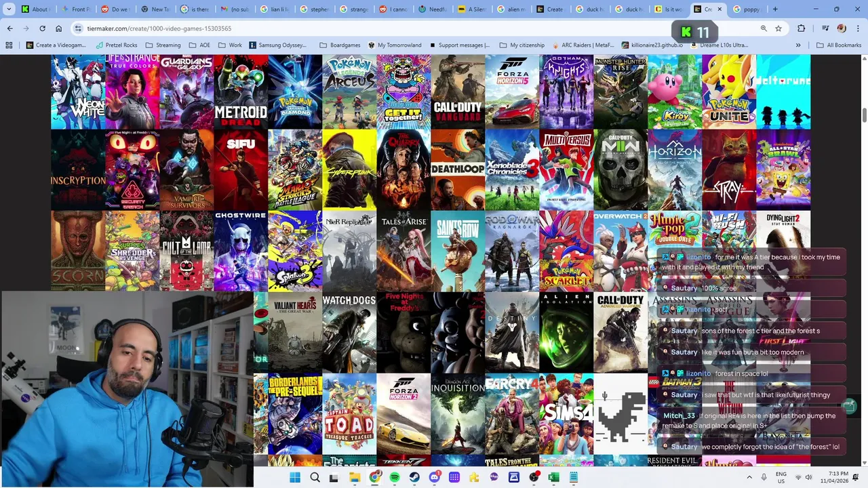
Task: Bookmark this page with the star icon
Action: [778, 28]
